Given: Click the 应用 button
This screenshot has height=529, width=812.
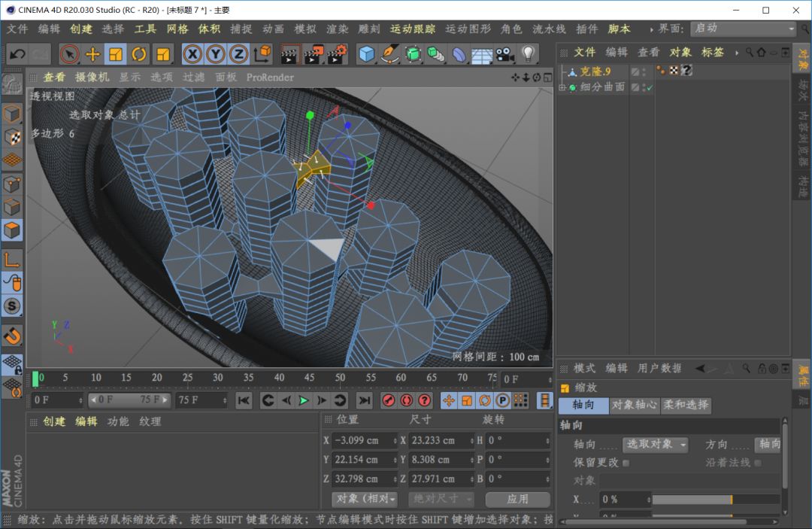Looking at the screenshot, I should [x=517, y=498].
